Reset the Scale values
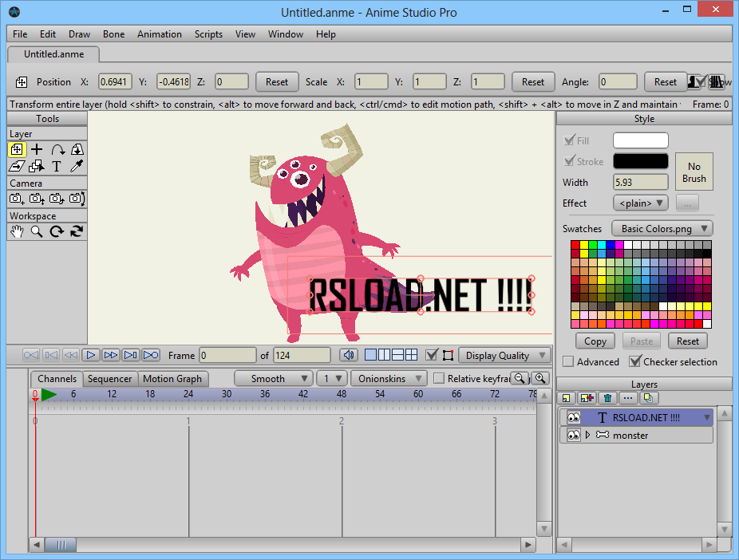 [533, 82]
